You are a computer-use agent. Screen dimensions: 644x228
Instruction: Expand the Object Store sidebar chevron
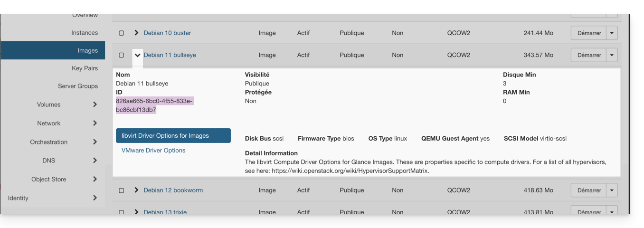click(x=95, y=179)
